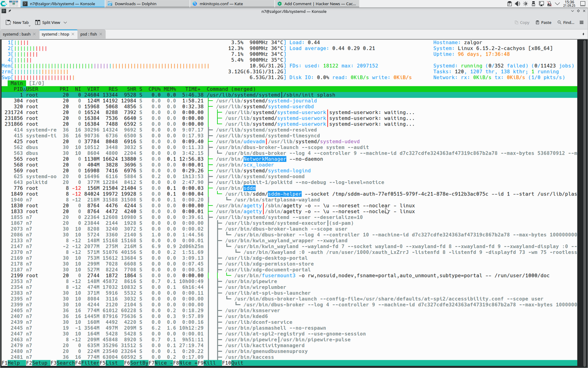This screenshot has height=368, width=588.
Task: Open the disconnected network tray icon
Action: point(549,3)
